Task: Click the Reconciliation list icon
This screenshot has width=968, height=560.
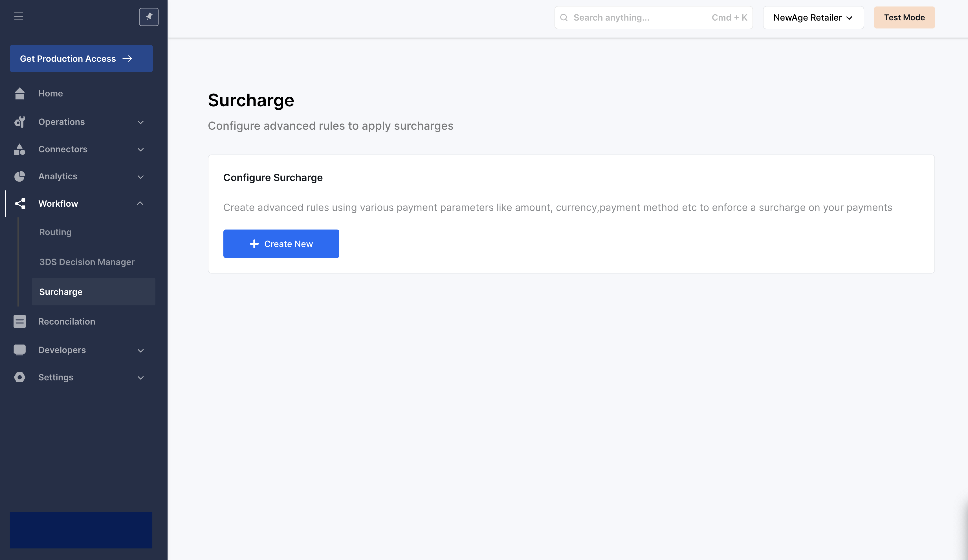Action: pyautogui.click(x=19, y=321)
